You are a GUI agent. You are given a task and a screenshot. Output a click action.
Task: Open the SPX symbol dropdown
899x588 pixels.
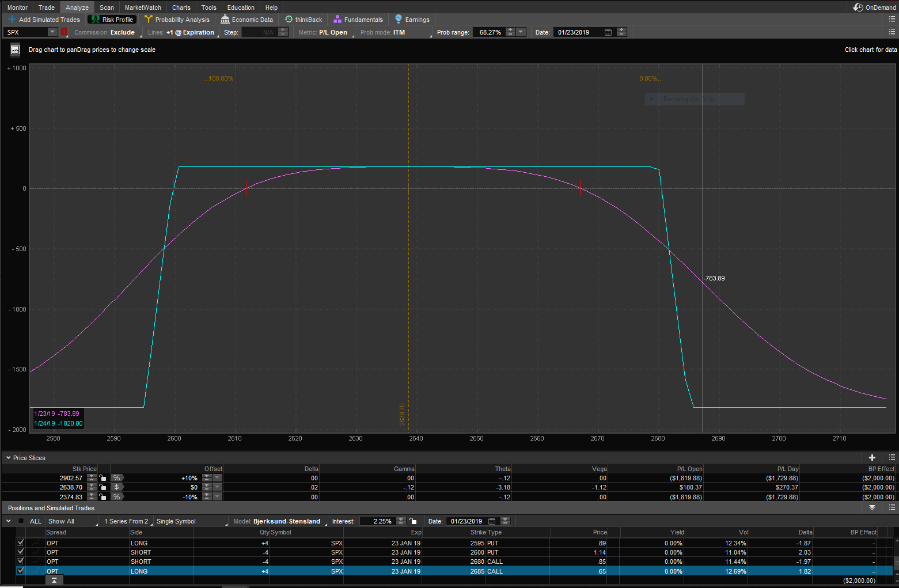click(52, 32)
